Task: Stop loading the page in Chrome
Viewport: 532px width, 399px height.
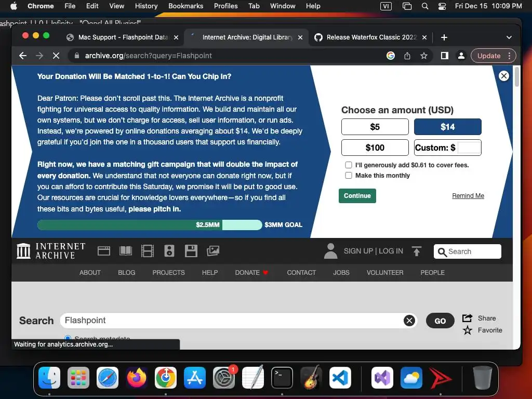Action: pyautogui.click(x=56, y=56)
